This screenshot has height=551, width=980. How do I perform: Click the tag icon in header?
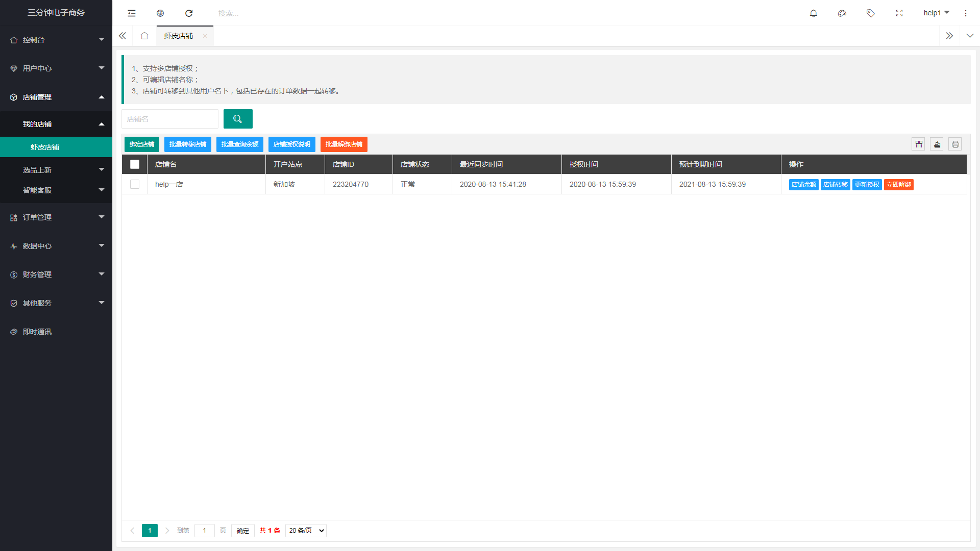click(x=871, y=13)
